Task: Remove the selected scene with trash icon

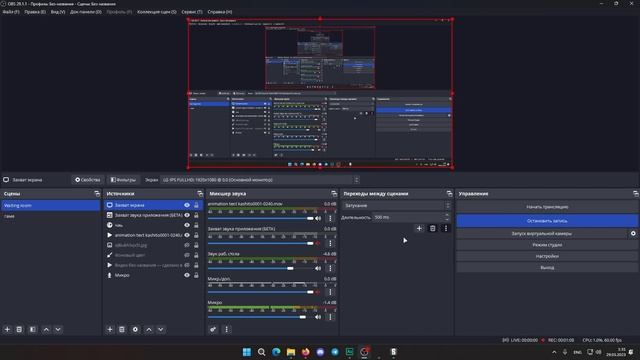Action: click(19, 329)
